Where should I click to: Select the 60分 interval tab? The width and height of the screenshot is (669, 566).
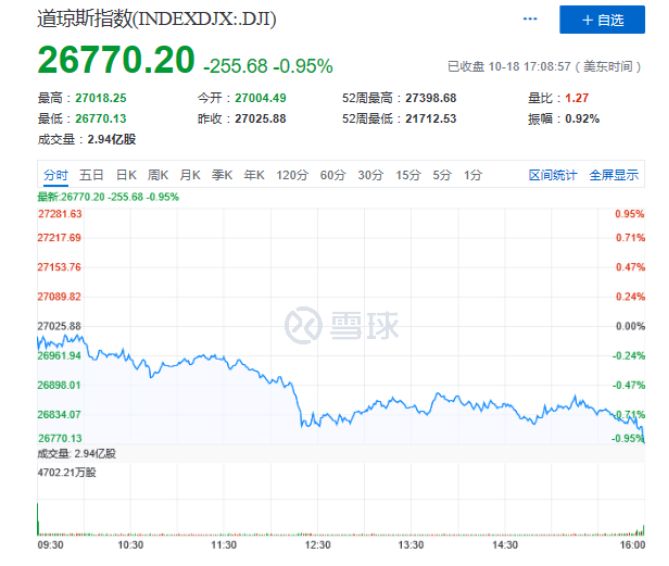[x=333, y=175]
